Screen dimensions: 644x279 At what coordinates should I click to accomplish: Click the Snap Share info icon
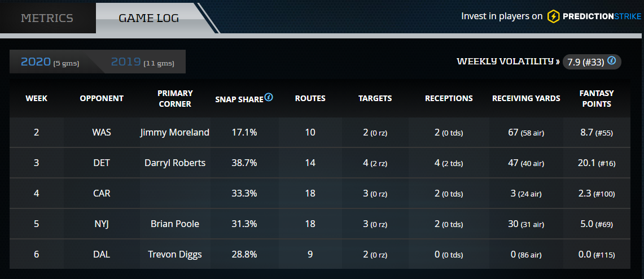click(x=269, y=97)
